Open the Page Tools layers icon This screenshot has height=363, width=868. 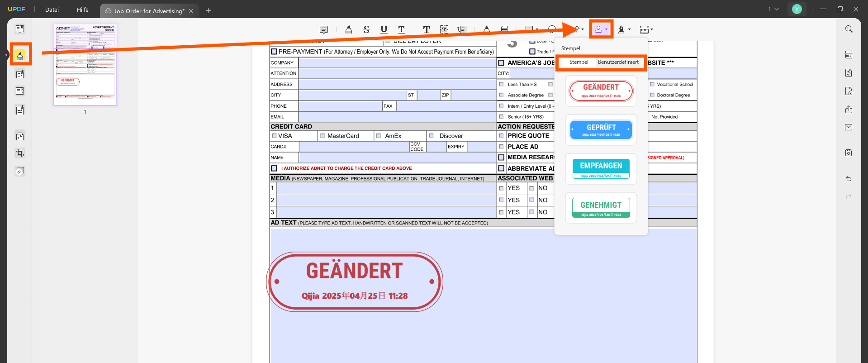[x=20, y=171]
